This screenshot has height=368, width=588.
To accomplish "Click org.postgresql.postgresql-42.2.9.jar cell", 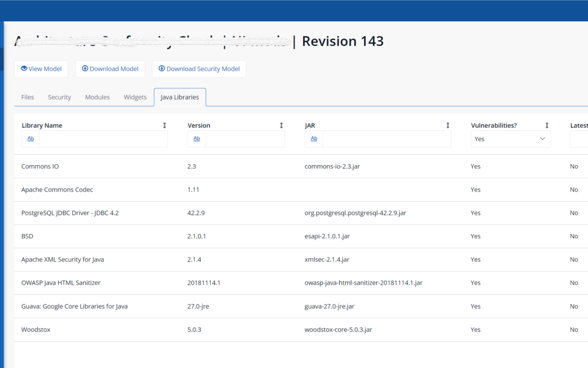I will click(355, 213).
